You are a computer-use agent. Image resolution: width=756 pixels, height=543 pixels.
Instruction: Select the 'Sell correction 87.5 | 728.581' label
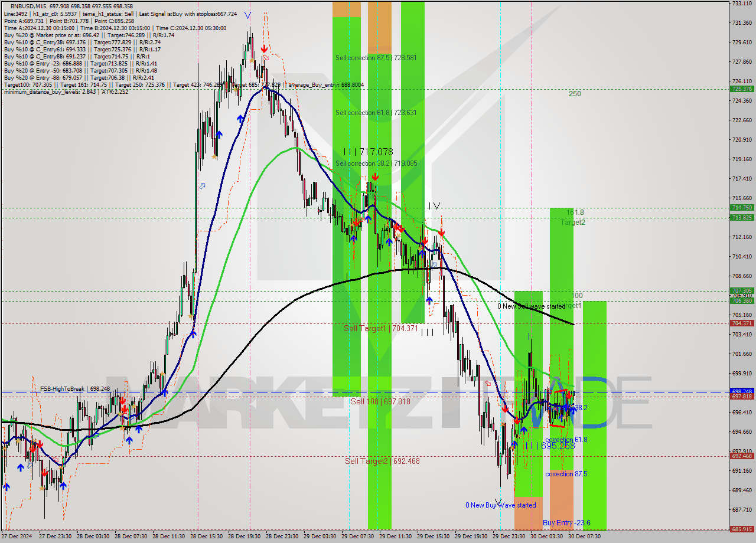coord(376,58)
